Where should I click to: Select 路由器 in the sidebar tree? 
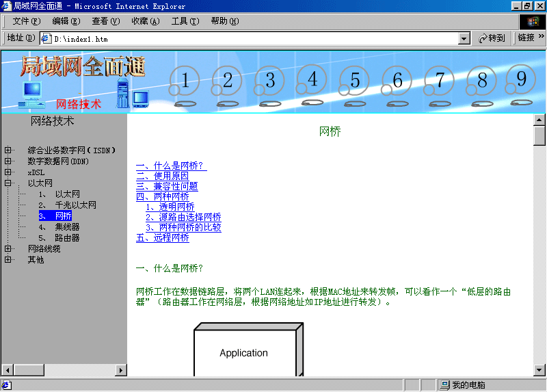click(x=67, y=238)
